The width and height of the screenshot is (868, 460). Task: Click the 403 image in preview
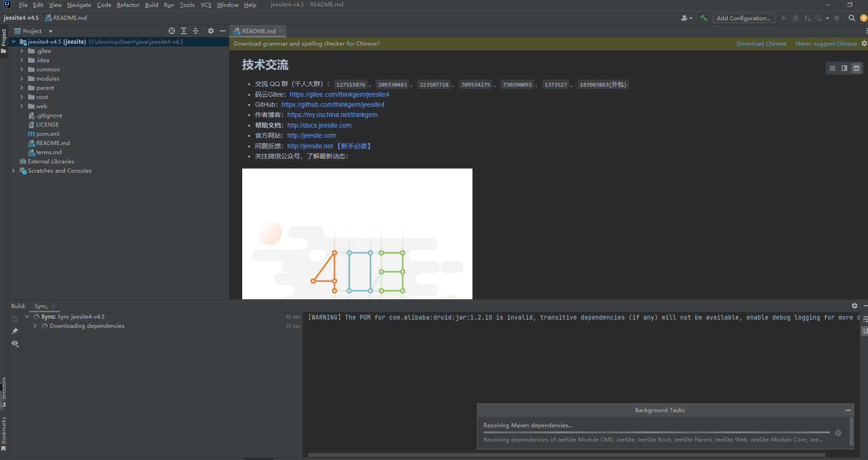(357, 234)
